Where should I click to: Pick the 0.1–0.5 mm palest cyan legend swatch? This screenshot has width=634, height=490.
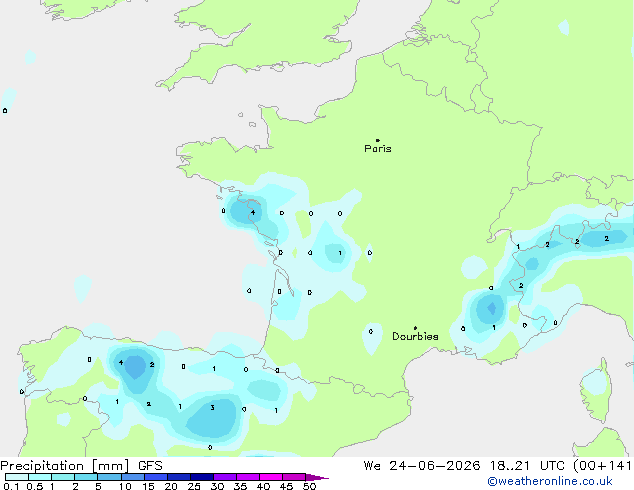coord(17,477)
